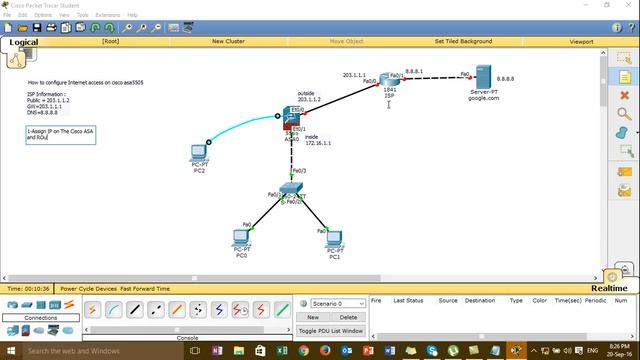Open the Extensions menu
Image resolution: width=640 pixels, height=360 pixels.
coord(108,15)
